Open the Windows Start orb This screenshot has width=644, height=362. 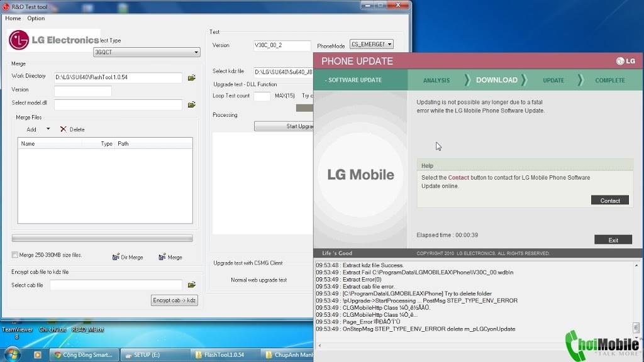13,354
